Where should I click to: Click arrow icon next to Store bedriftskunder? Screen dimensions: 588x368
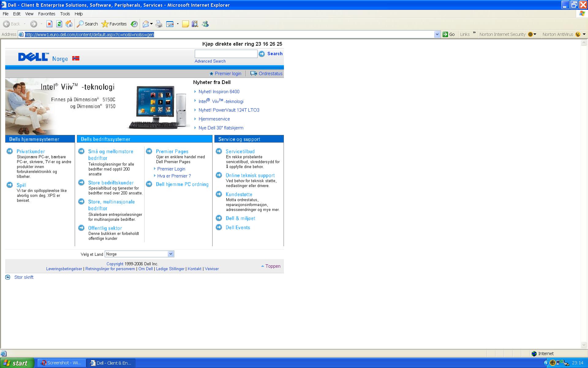pyautogui.click(x=81, y=182)
